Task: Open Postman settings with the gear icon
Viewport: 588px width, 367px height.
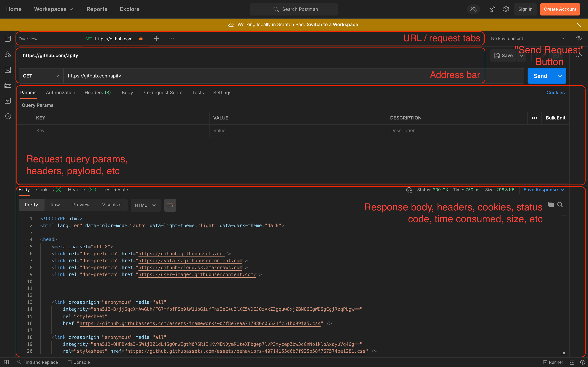Action: (x=506, y=9)
